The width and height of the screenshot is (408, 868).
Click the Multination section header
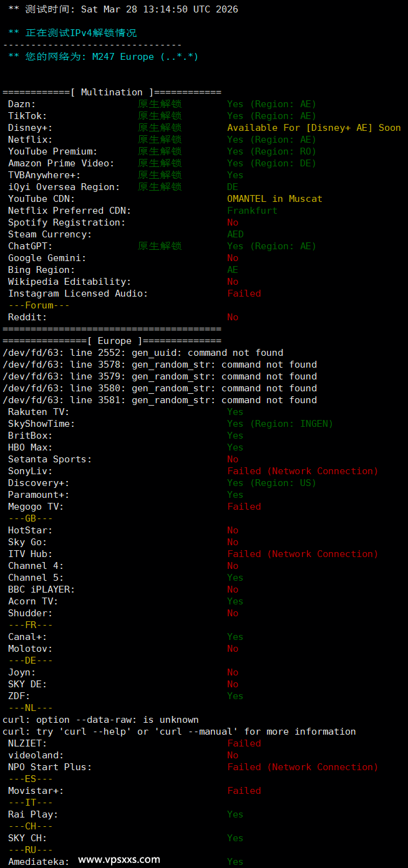click(x=112, y=92)
